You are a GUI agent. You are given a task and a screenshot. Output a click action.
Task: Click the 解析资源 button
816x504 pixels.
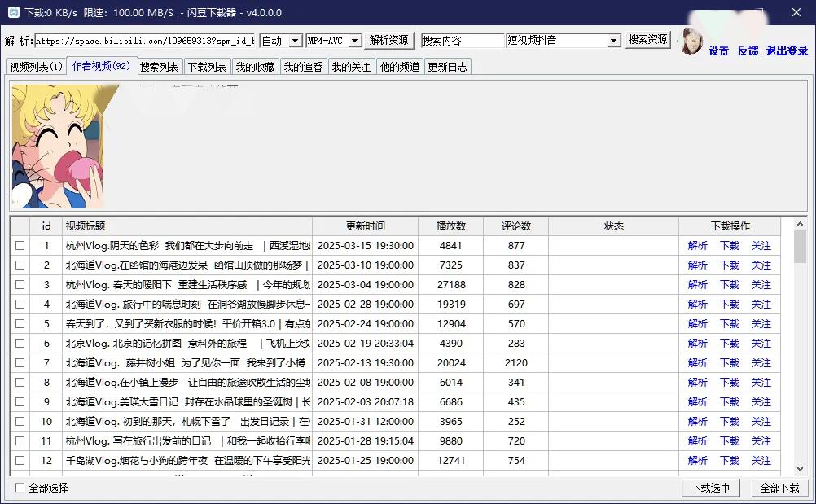388,40
